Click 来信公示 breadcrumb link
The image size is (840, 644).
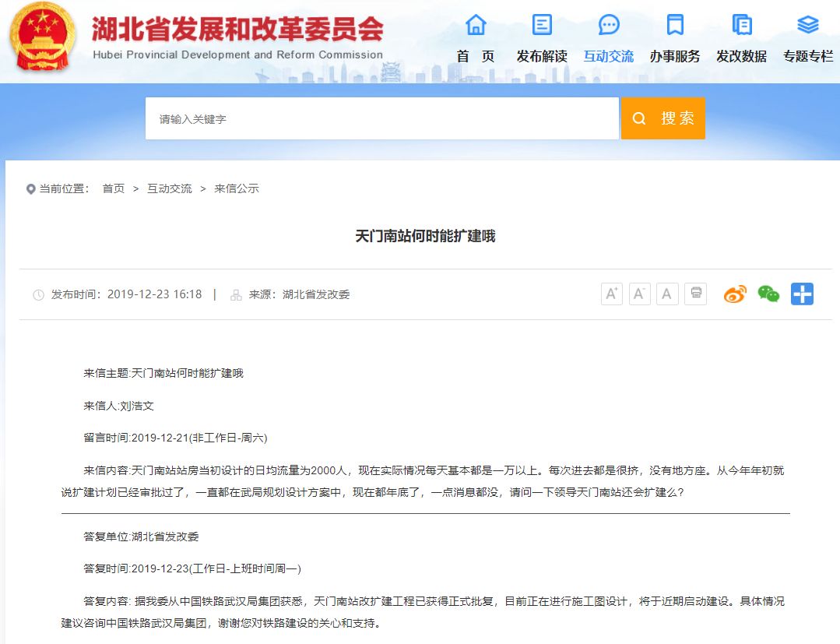click(237, 188)
